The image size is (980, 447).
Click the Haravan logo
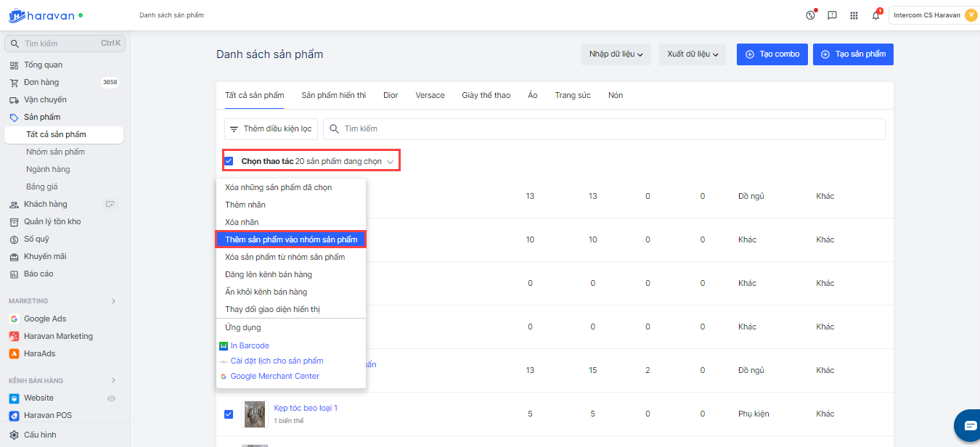click(x=42, y=15)
